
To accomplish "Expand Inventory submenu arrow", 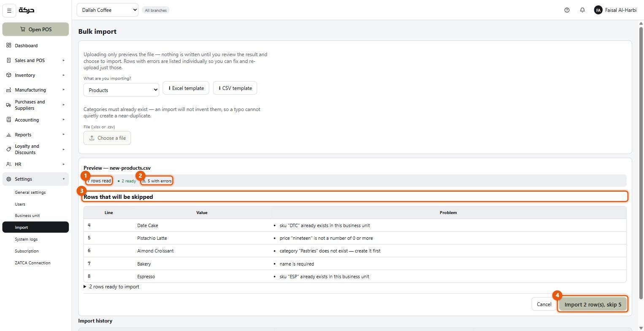I will (64, 75).
